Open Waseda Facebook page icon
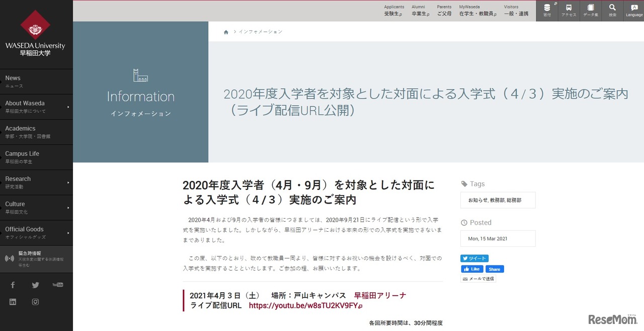This screenshot has height=331, width=644. (13, 285)
